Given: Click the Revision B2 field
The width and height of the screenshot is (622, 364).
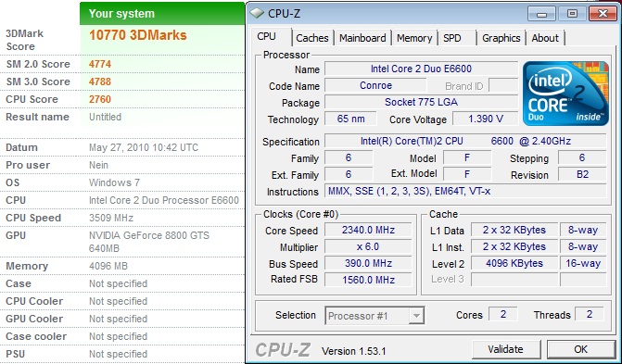Looking at the screenshot, I should 582,174.
